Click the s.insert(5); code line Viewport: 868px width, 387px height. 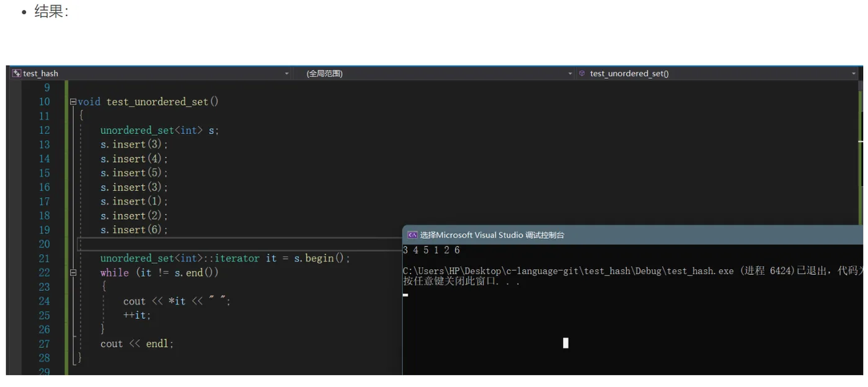[x=134, y=173]
